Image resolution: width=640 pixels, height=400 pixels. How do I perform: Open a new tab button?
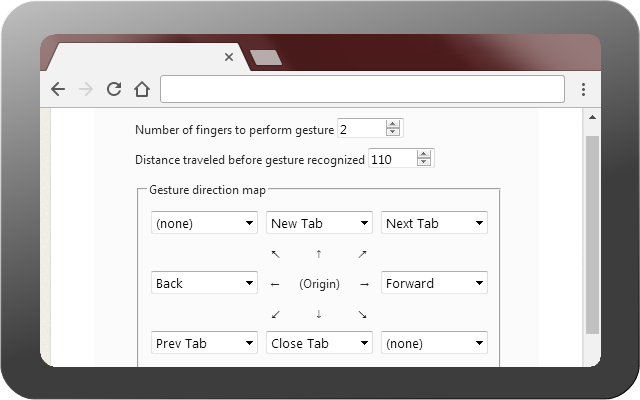point(266,58)
